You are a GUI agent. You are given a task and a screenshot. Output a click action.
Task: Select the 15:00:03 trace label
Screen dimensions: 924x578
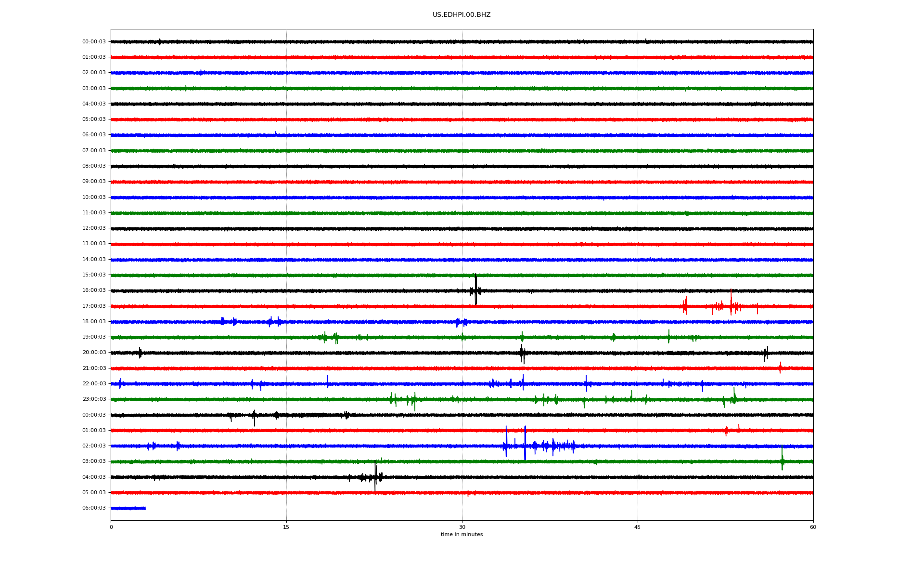[94, 275]
